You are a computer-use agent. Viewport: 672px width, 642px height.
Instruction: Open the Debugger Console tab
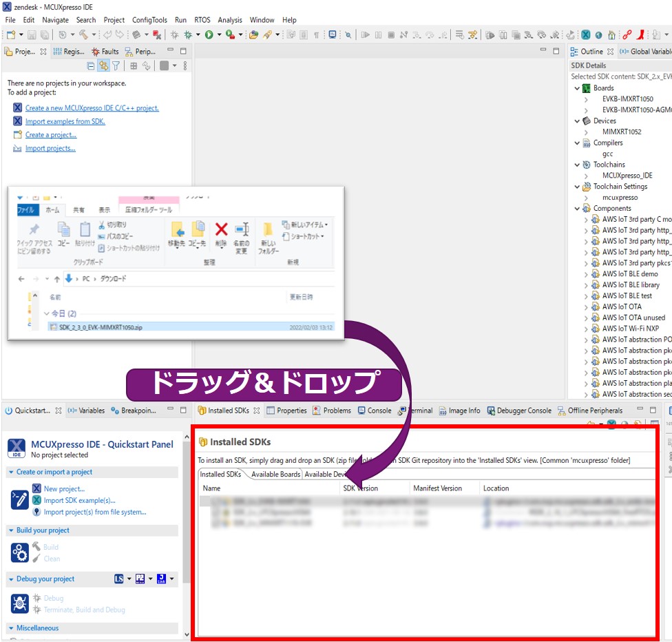(x=520, y=411)
